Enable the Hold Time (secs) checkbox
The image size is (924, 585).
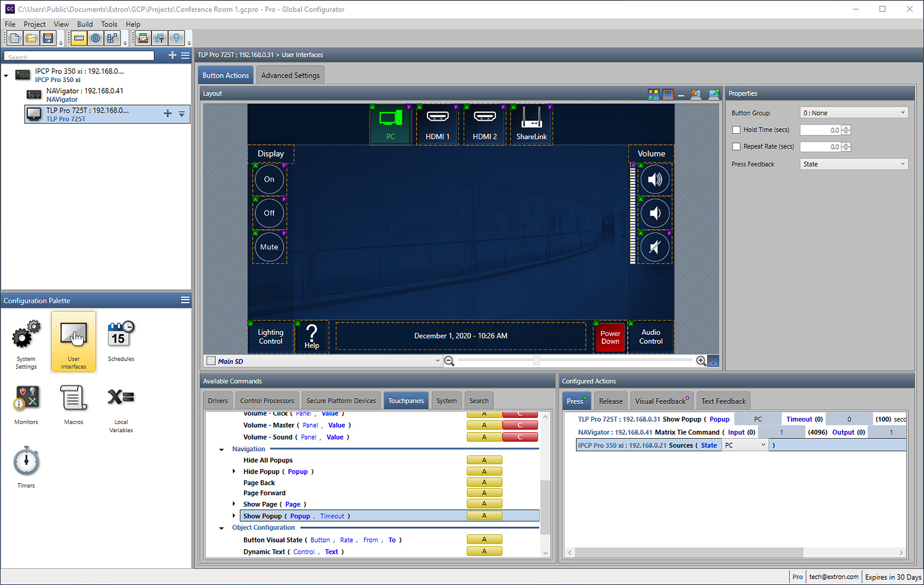tap(736, 130)
